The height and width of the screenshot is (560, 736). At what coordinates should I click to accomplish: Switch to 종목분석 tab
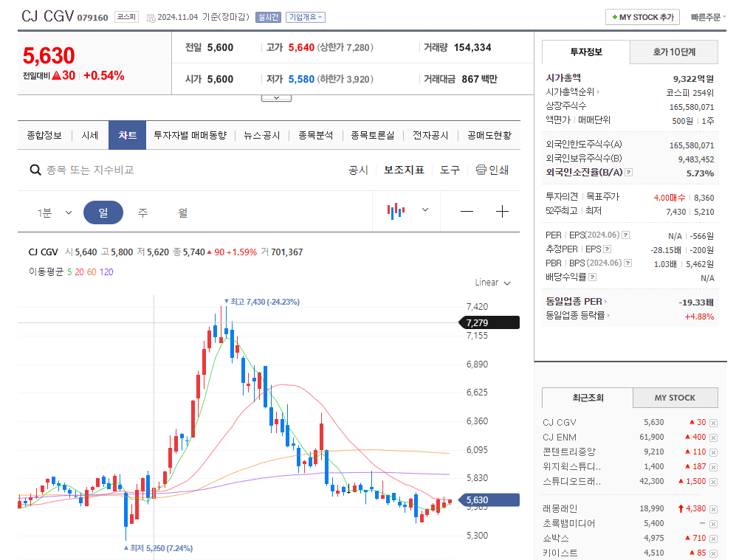(x=316, y=136)
